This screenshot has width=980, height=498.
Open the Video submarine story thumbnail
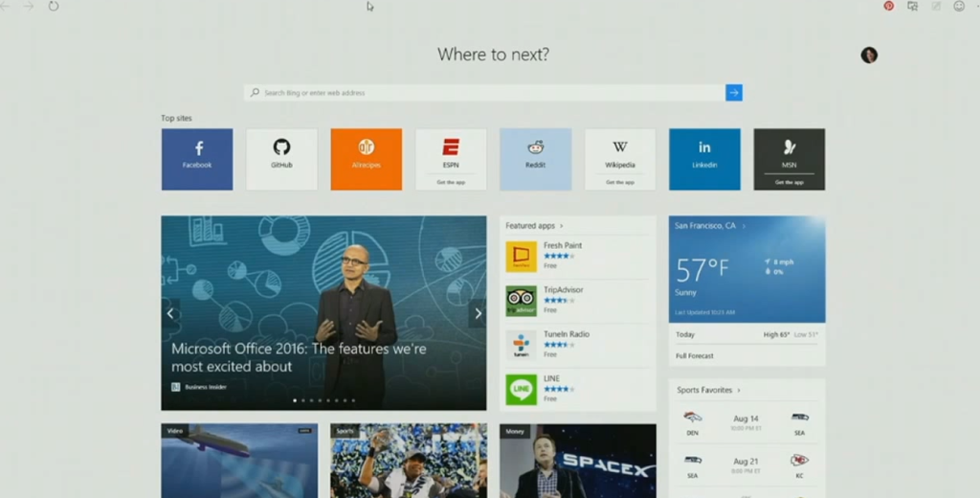(239, 461)
